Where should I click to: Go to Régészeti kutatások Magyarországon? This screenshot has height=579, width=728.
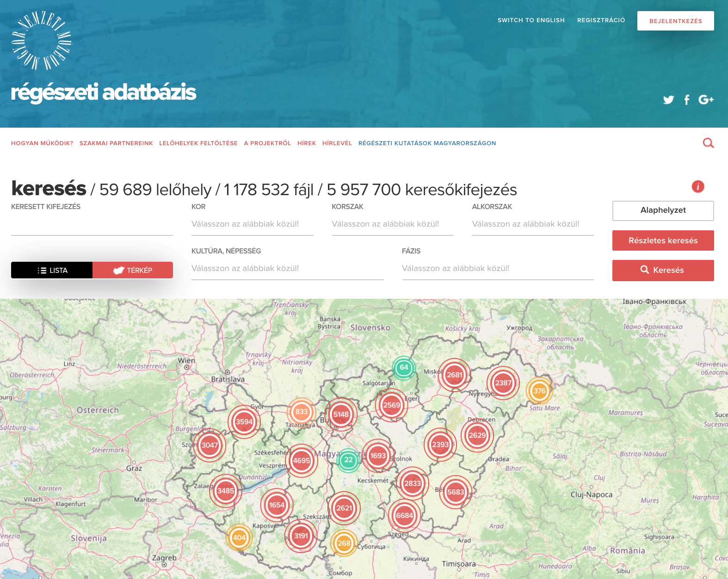[x=427, y=143]
